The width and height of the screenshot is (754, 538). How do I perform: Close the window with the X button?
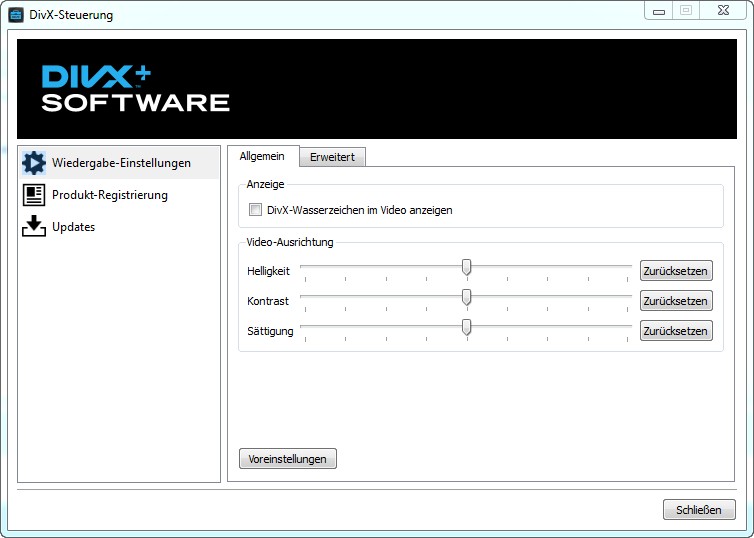coord(723,11)
